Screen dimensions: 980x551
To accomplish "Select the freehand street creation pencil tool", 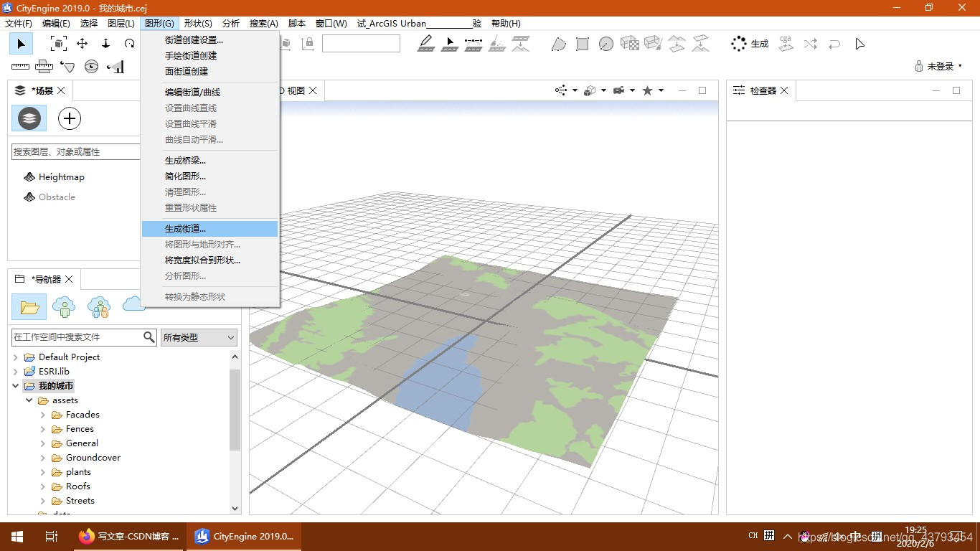I will (x=426, y=44).
